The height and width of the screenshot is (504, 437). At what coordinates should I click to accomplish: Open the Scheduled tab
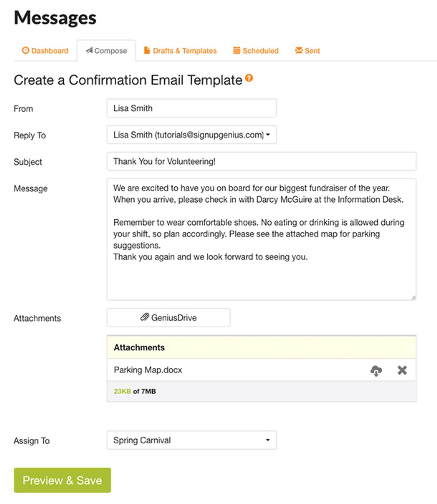pos(256,50)
